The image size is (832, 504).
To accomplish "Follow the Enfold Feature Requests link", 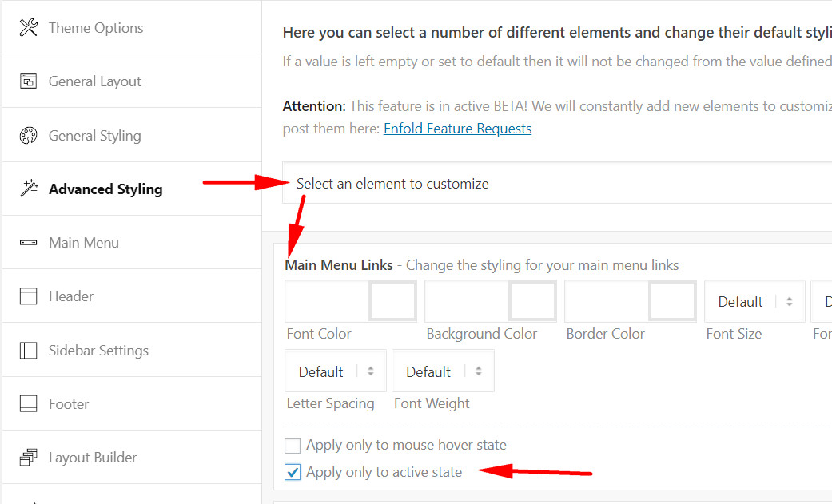I will click(x=457, y=129).
